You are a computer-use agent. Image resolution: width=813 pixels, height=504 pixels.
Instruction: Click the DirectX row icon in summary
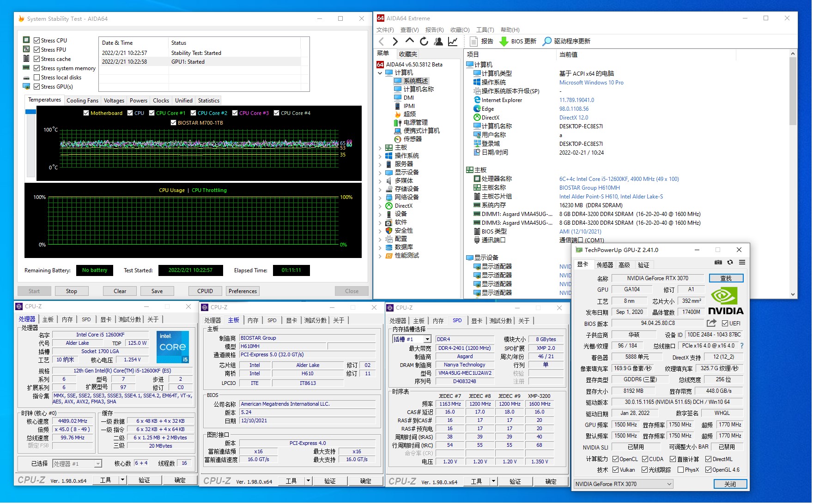[477, 117]
